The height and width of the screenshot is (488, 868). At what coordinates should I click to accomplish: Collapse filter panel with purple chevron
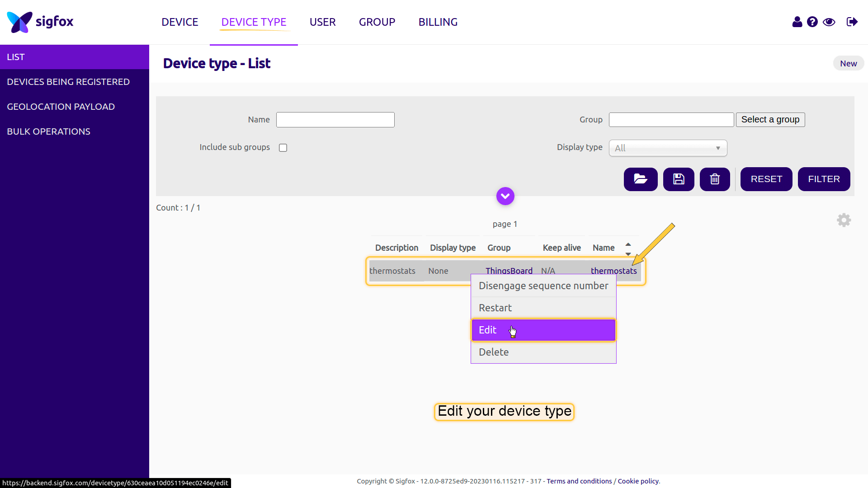[505, 196]
